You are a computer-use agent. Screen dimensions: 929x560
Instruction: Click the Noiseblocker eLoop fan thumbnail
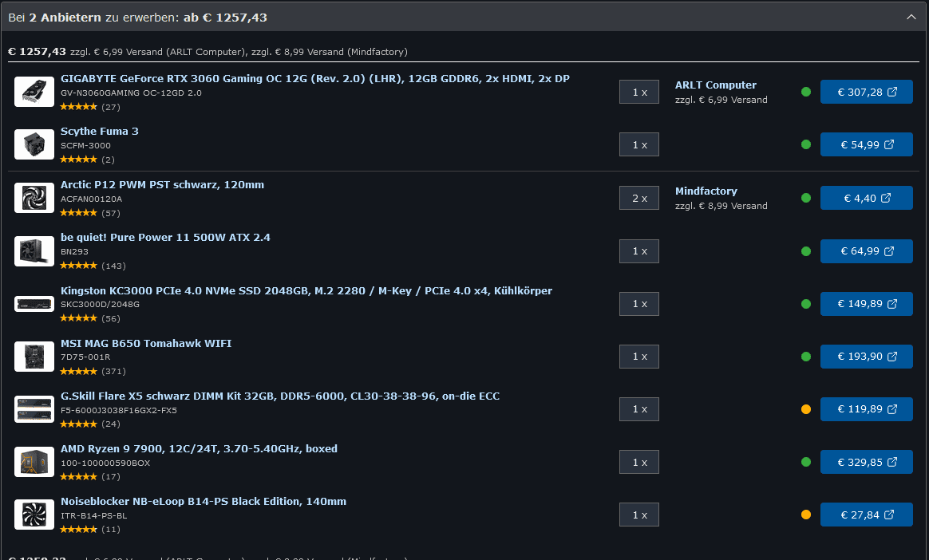coord(34,515)
